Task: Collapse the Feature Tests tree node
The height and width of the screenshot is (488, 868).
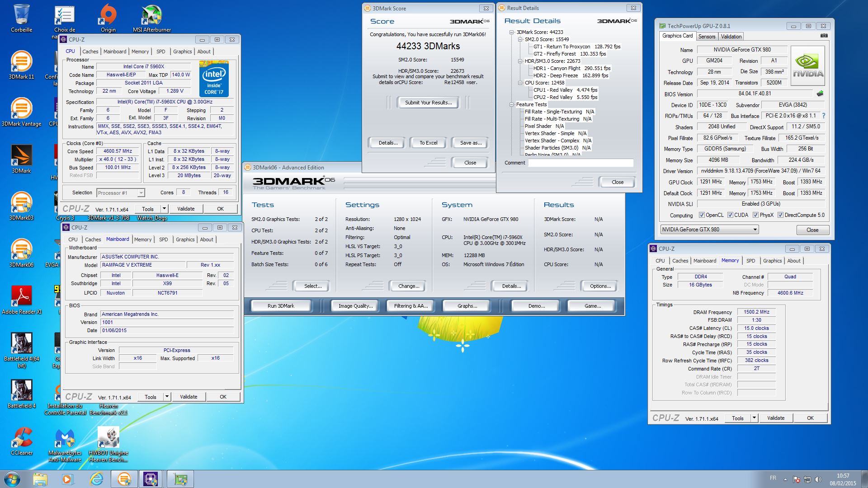Action: pyautogui.click(x=512, y=104)
